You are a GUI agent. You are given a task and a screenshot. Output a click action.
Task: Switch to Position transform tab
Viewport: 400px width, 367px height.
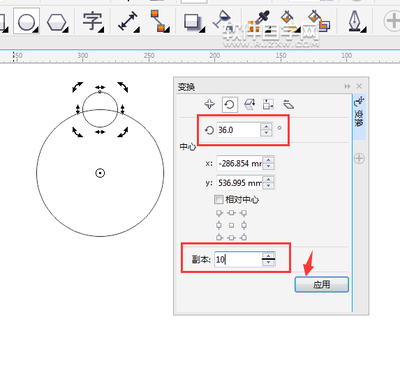click(x=209, y=104)
